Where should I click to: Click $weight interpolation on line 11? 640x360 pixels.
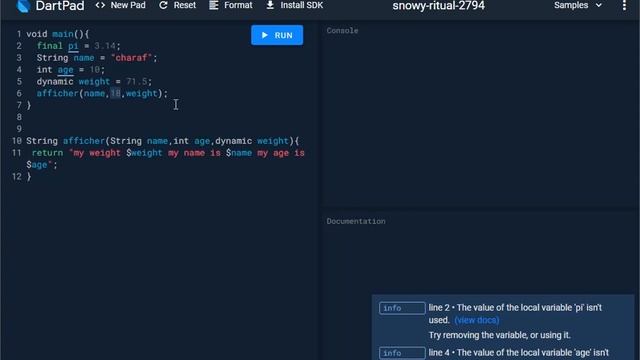pyautogui.click(x=144, y=153)
